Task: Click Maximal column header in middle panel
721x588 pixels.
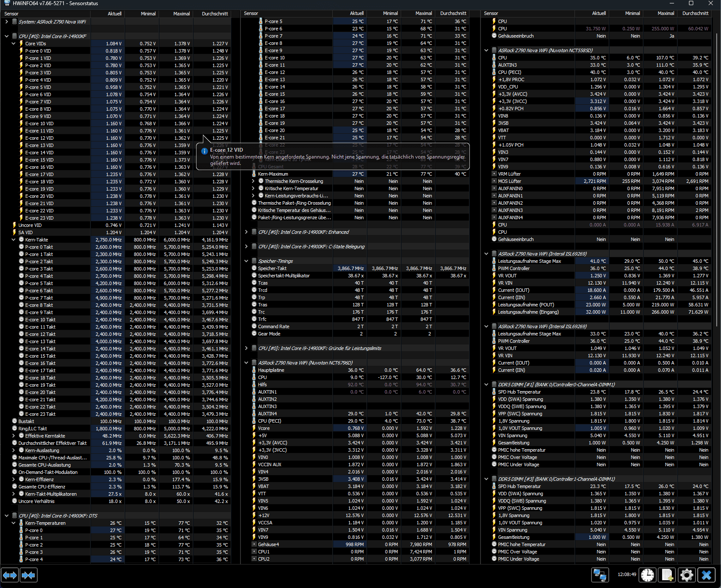Action: [418, 13]
